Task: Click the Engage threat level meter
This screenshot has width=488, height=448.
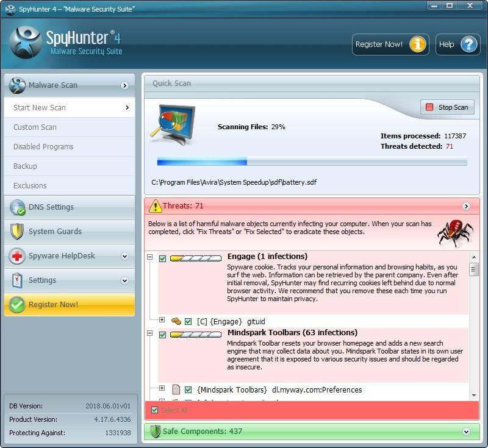Action: [196, 258]
